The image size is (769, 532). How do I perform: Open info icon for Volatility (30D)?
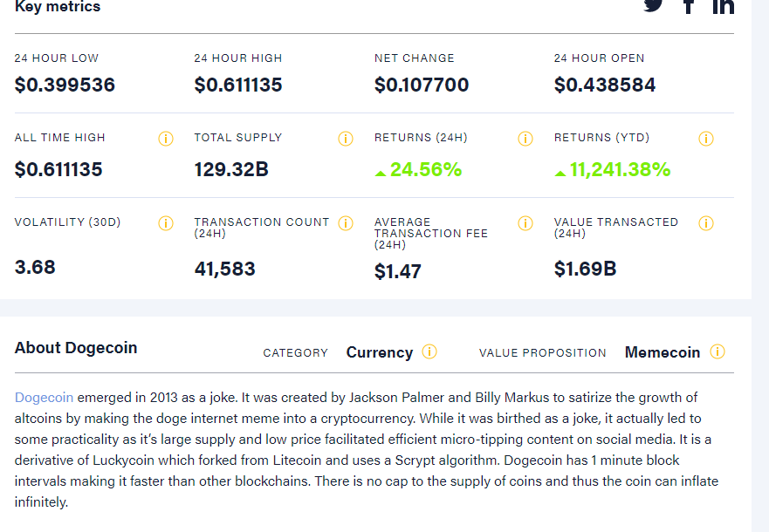pos(166,223)
